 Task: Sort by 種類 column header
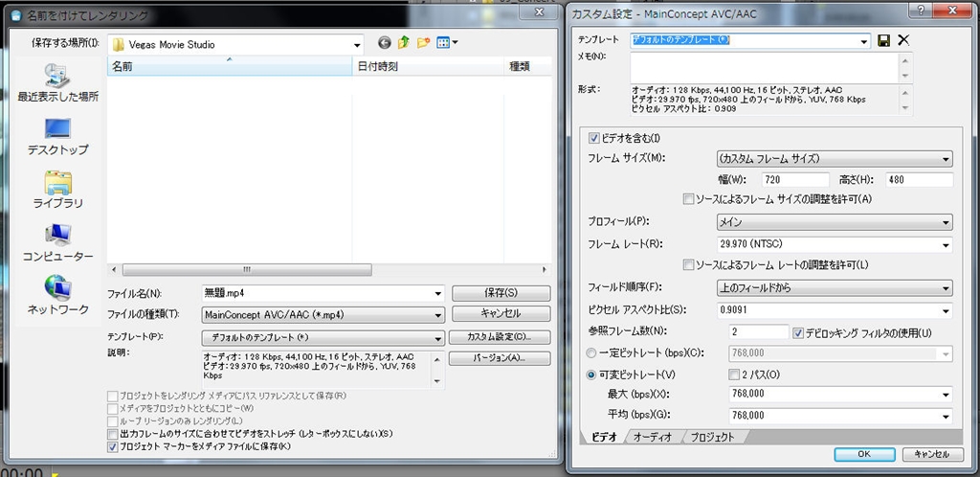pyautogui.click(x=527, y=66)
